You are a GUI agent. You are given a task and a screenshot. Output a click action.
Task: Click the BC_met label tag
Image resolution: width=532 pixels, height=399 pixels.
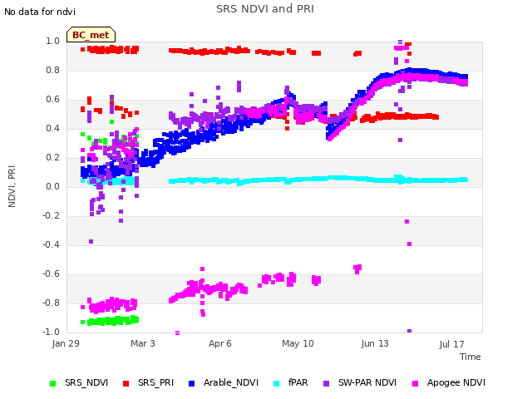(x=91, y=35)
